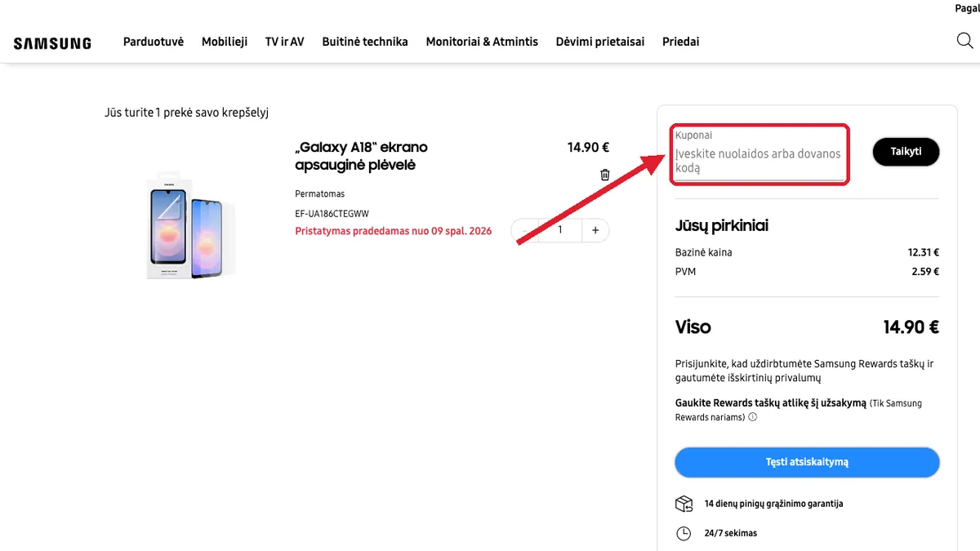The width and height of the screenshot is (980, 551).
Task: Open the Samsung logo home link
Action: click(x=52, y=43)
